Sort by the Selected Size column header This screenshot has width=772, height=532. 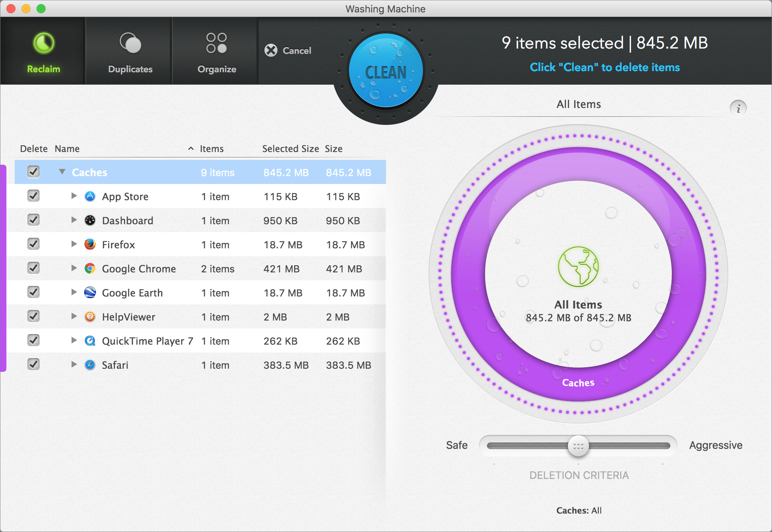290,149
